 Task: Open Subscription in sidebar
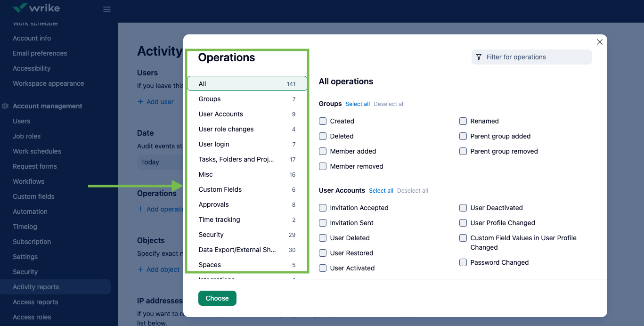(32, 242)
